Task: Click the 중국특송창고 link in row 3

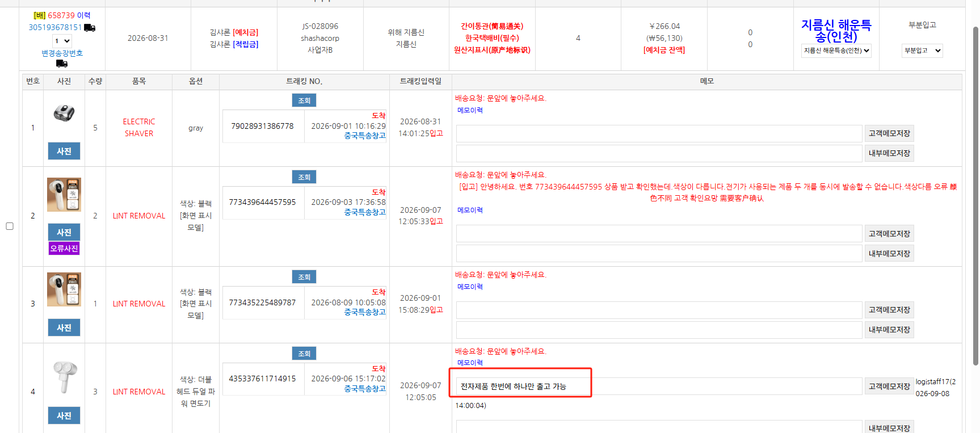Action: point(365,312)
